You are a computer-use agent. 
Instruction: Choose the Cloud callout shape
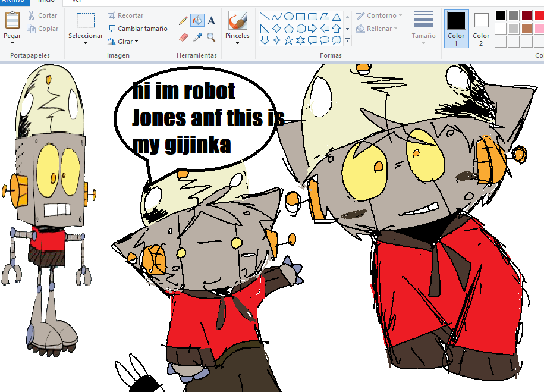coord(336,40)
